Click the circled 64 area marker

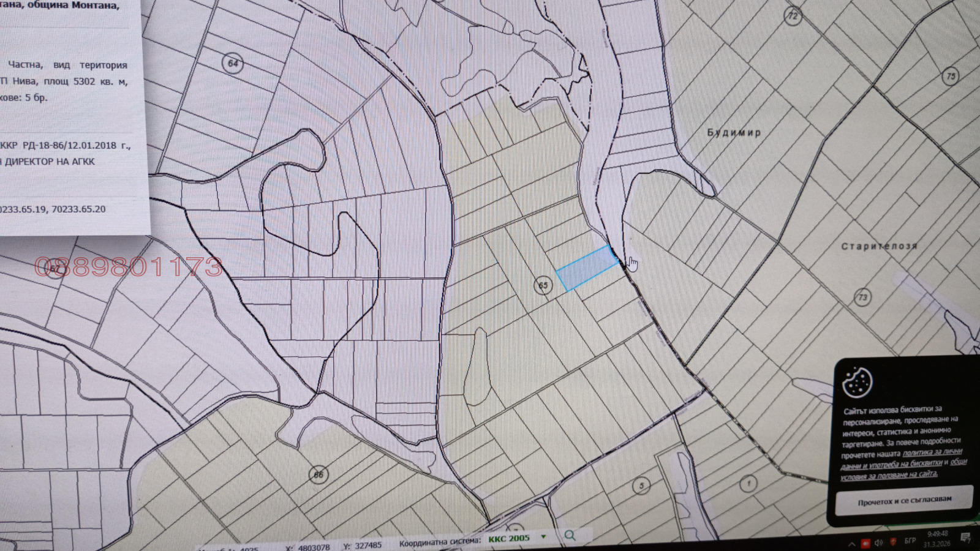[233, 63]
